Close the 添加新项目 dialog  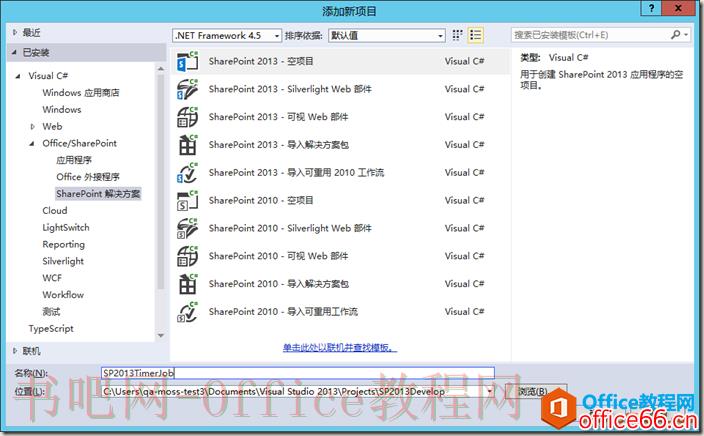[679, 8]
